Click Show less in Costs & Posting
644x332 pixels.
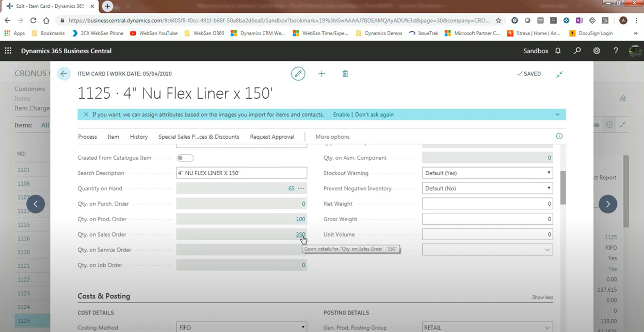click(542, 297)
